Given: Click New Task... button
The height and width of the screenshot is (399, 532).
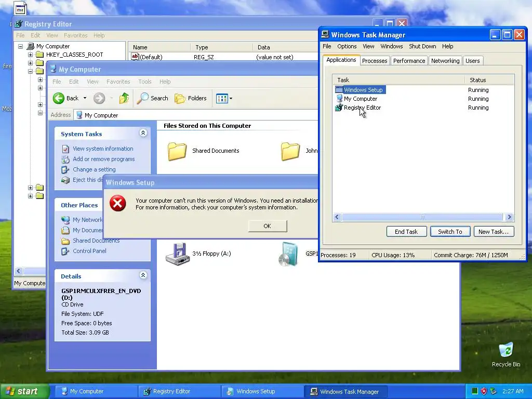Looking at the screenshot, I should coord(494,232).
